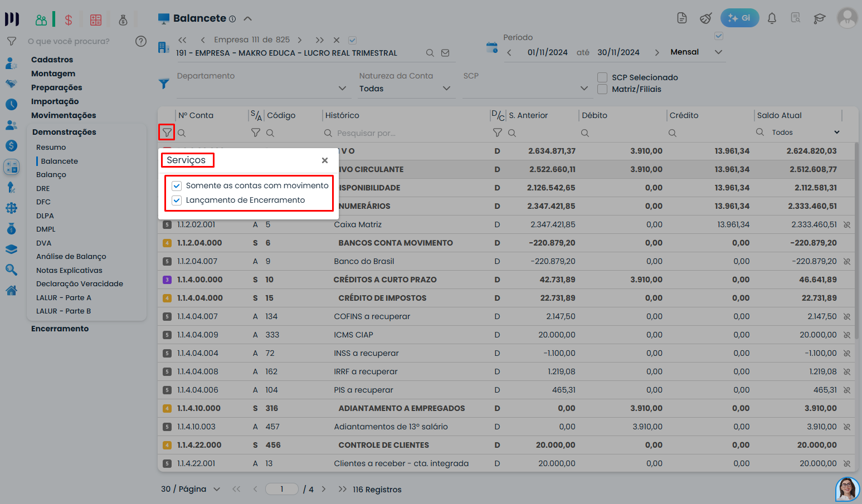Open the help question mark icon
Screen dimensions: 862x504
coord(141,41)
